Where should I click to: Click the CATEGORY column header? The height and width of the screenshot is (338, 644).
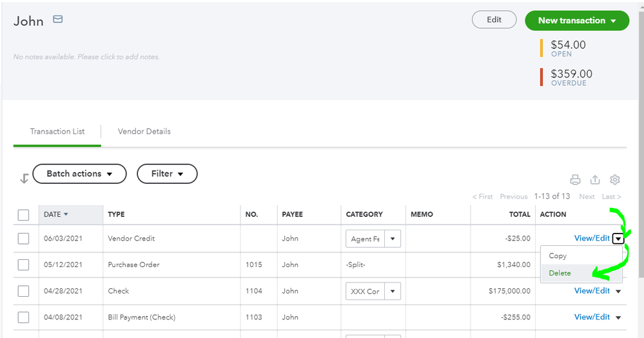point(364,214)
